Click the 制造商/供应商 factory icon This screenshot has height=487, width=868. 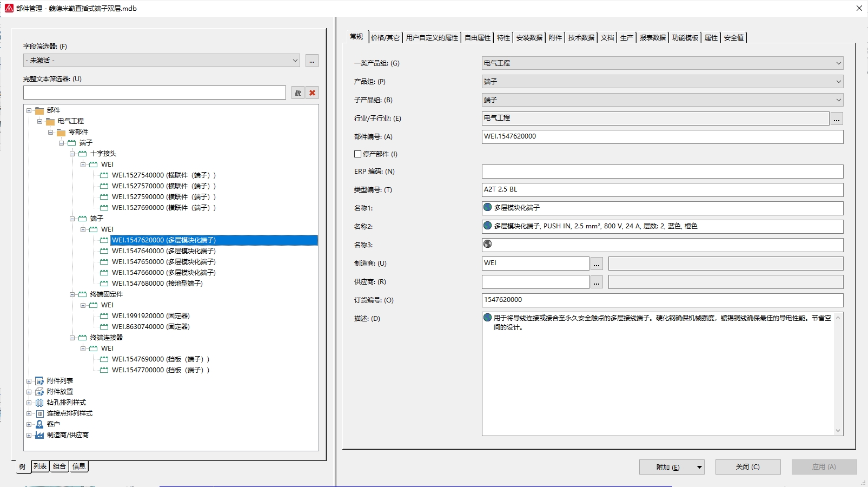point(39,435)
